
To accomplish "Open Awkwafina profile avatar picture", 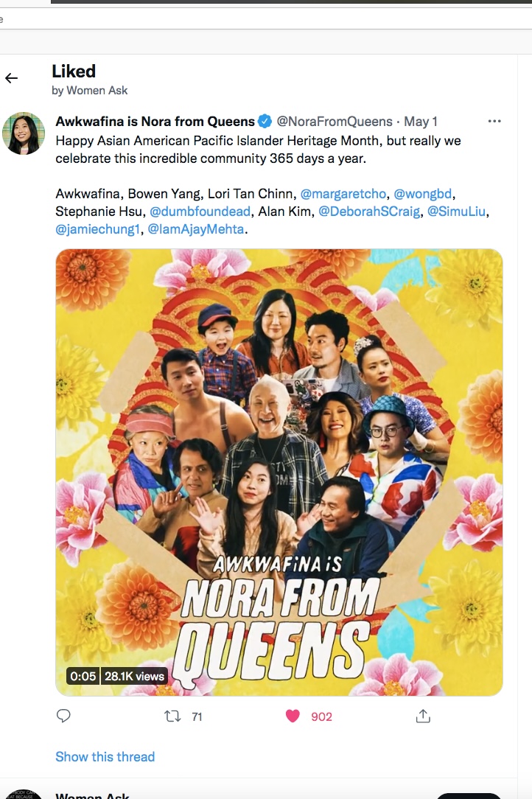I will click(x=24, y=133).
